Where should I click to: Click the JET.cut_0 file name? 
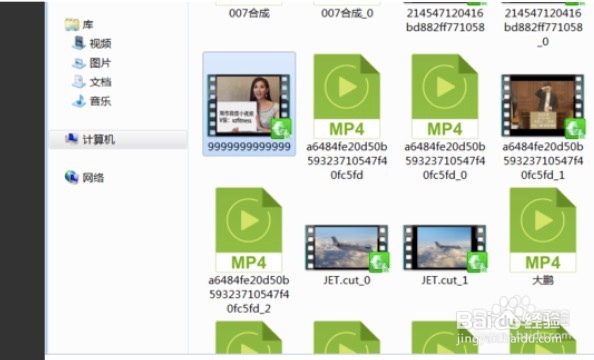(347, 280)
